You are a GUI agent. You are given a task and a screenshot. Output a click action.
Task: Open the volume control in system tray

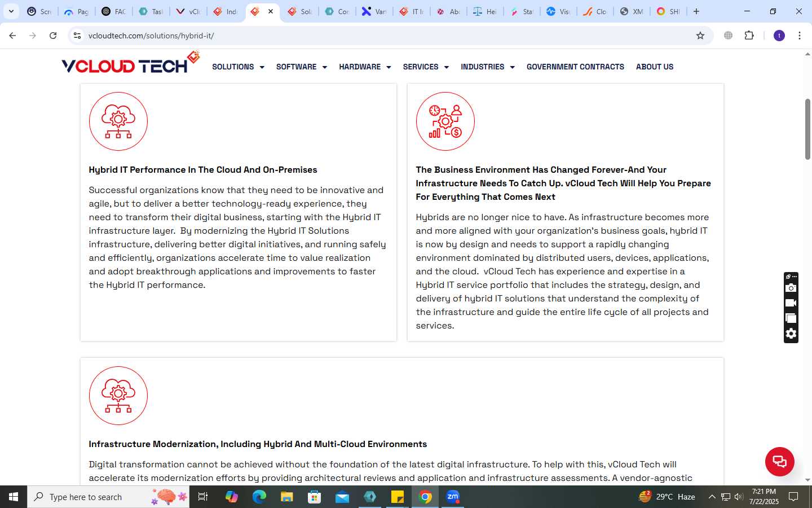(x=739, y=497)
